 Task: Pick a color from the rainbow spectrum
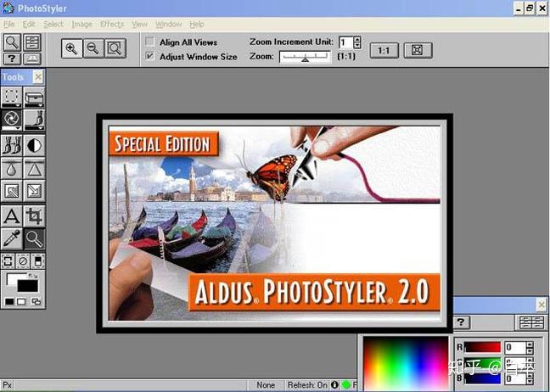406,364
